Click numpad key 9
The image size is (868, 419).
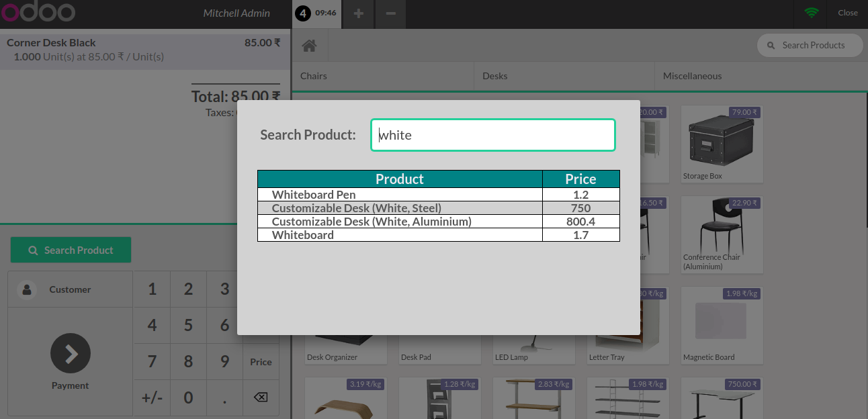(x=225, y=362)
